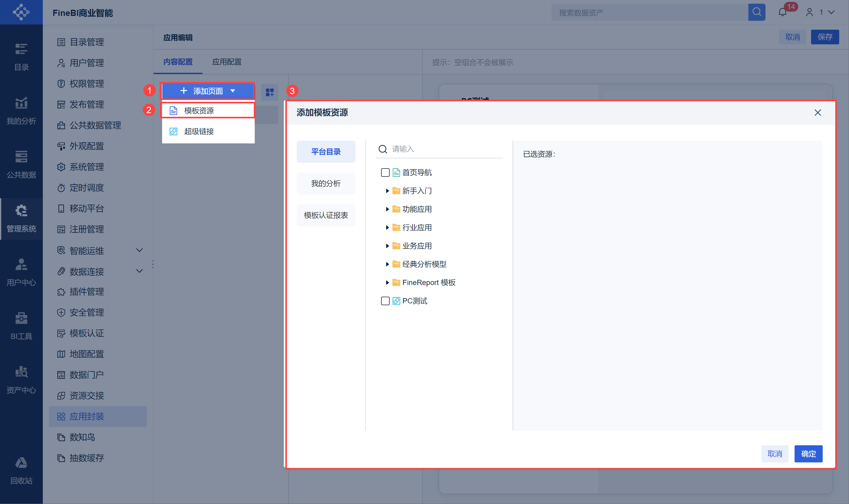Viewport: 849px width, 504px height.
Task: Click the search magnifier button in header
Action: click(756, 13)
